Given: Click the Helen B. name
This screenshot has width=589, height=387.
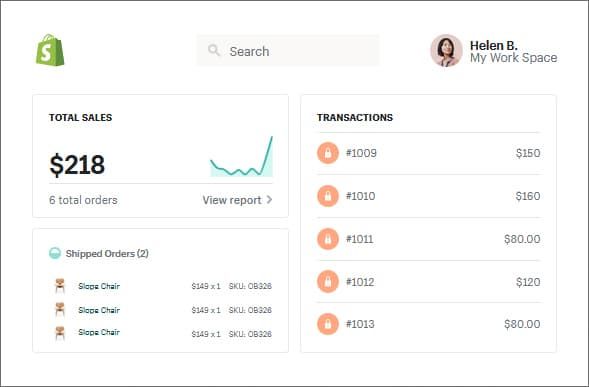Looking at the screenshot, I should point(494,45).
